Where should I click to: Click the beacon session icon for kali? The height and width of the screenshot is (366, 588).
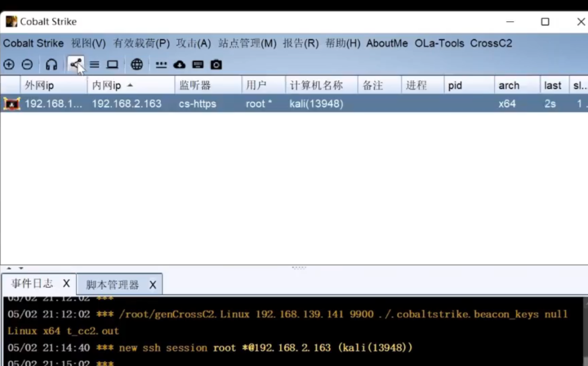coord(11,103)
